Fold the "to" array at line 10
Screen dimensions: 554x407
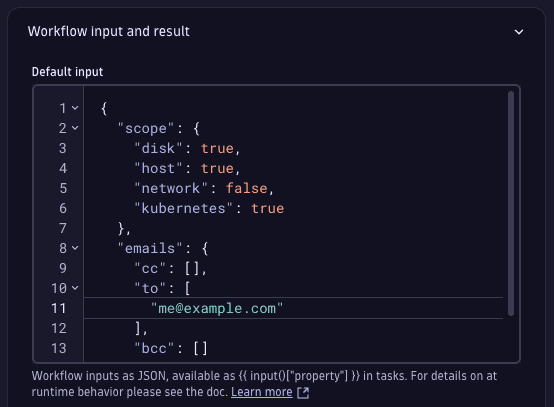75,288
